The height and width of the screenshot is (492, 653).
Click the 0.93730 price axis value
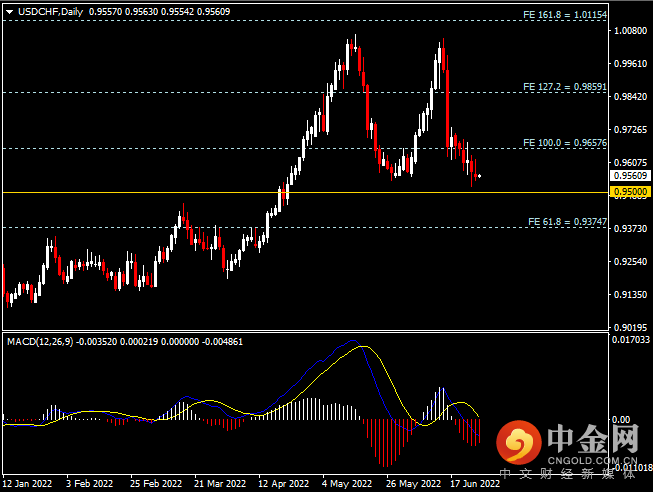click(x=631, y=228)
